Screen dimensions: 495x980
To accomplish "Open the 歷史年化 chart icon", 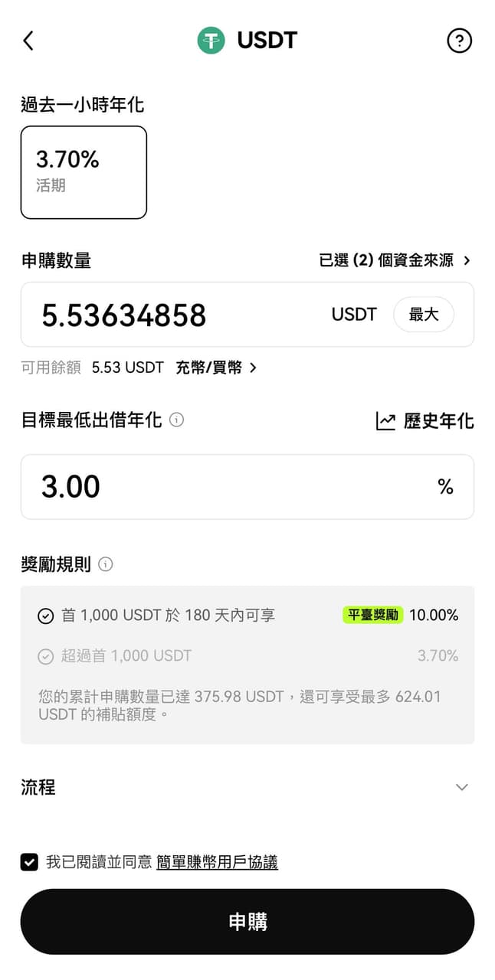I will [385, 421].
